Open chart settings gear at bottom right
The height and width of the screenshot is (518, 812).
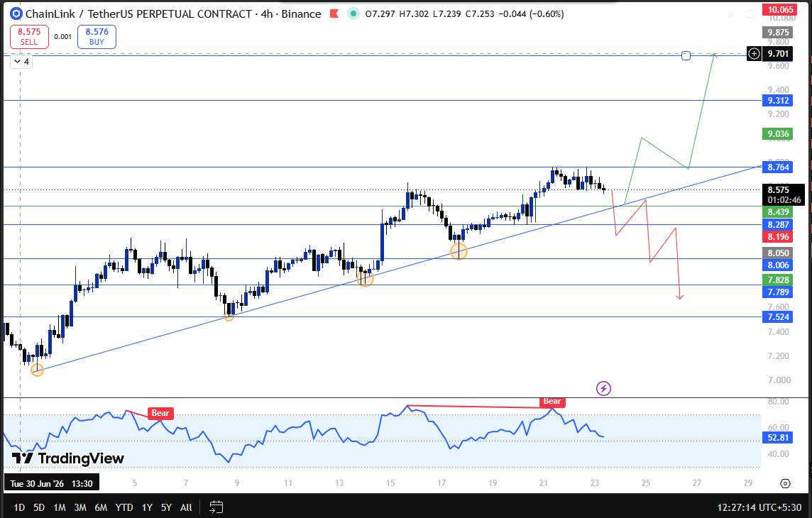tap(785, 483)
